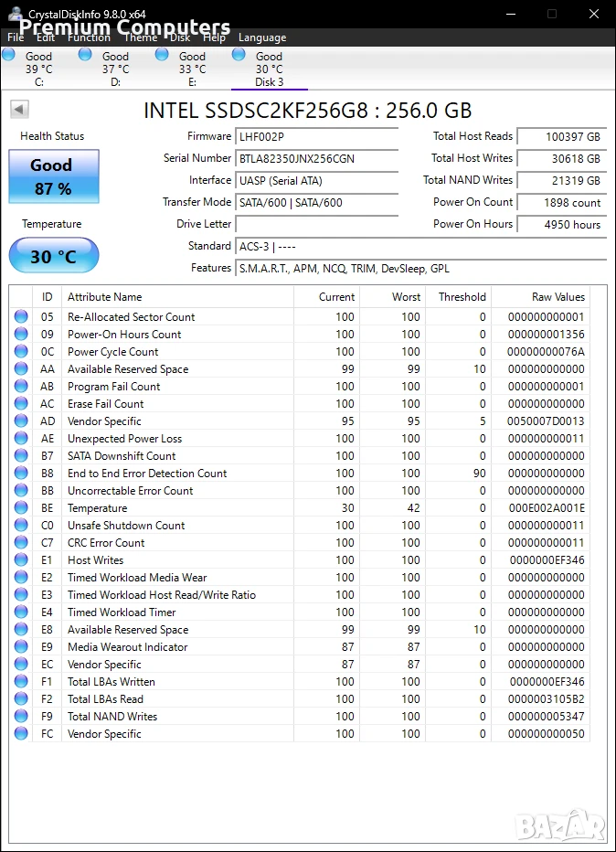Viewport: 616px width, 852px height.
Task: Click status orb for Re-Allocated Sector Count
Action: point(21,316)
